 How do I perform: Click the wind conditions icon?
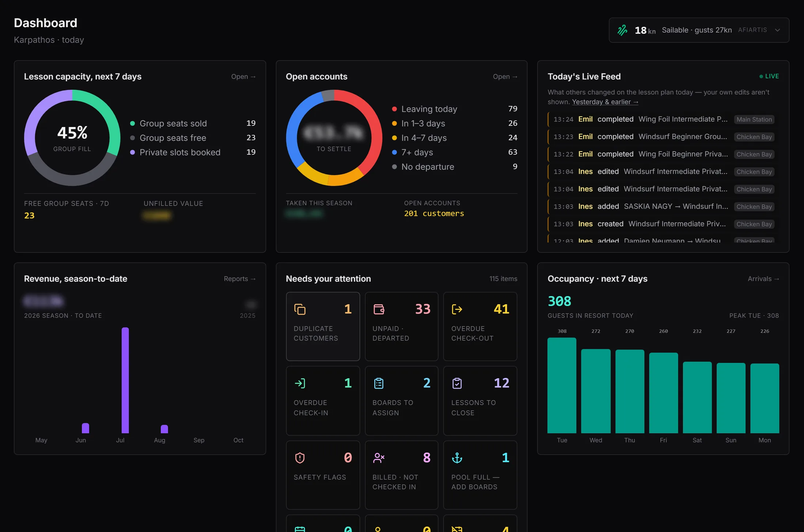coord(622,30)
